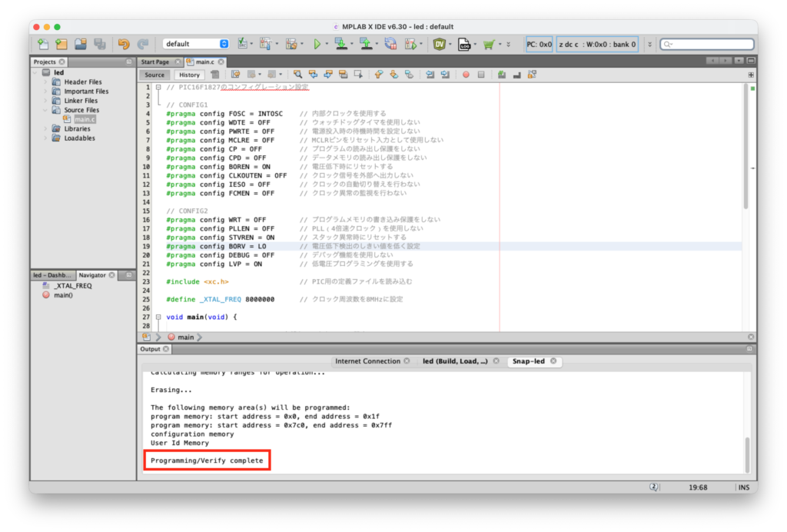Run the project with the green play icon
The width and height of the screenshot is (787, 532).
[x=317, y=44]
